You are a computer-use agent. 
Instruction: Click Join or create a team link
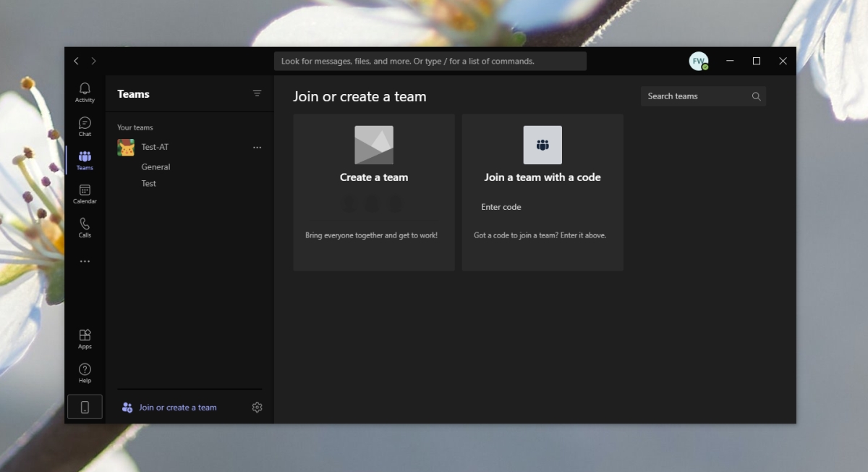point(178,408)
